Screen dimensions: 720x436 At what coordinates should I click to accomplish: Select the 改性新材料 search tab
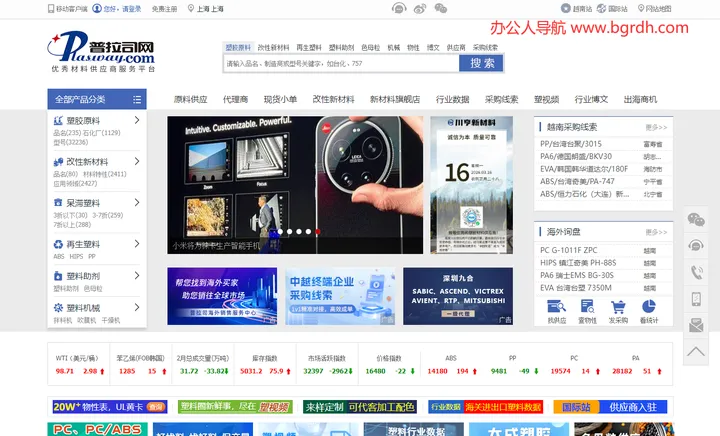(x=273, y=47)
